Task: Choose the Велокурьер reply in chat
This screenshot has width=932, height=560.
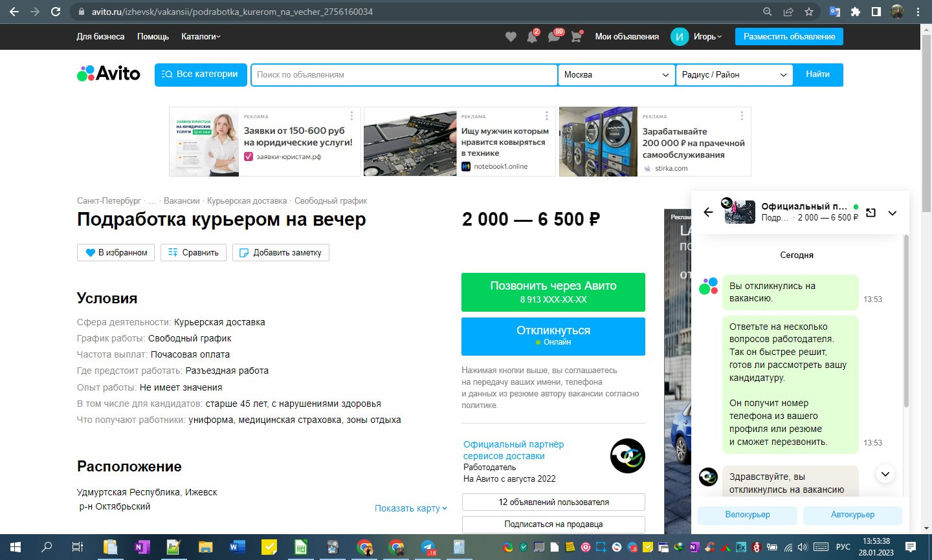Action: click(748, 515)
